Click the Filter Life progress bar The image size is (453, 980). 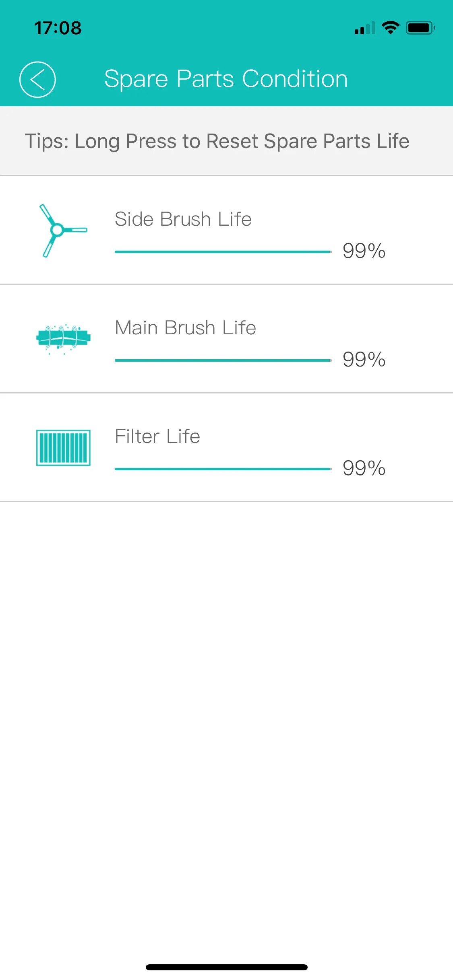pos(223,469)
